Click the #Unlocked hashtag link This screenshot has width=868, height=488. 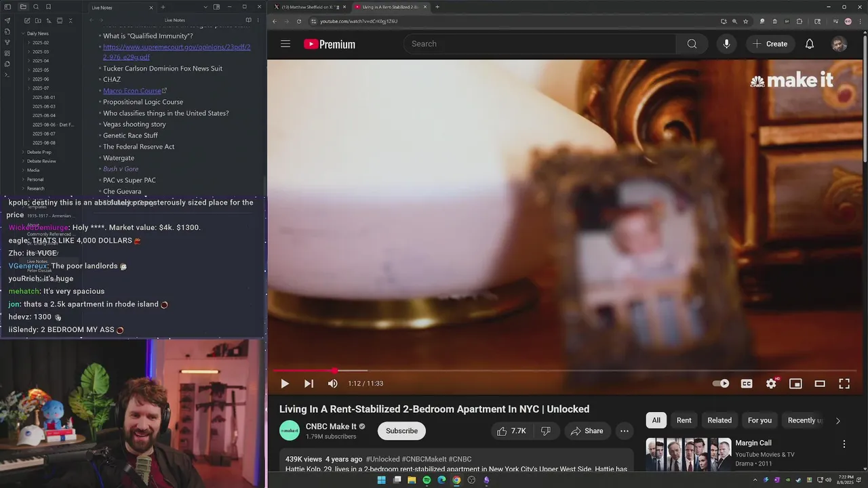tap(382, 459)
